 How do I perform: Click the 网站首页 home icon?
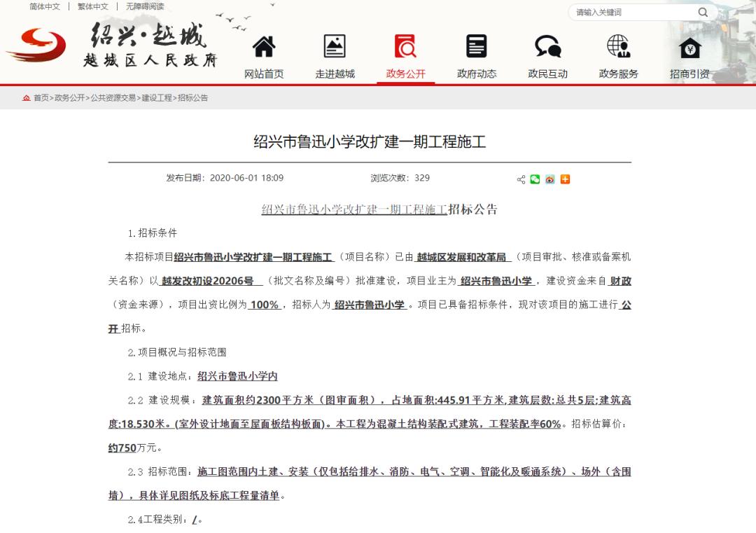(264, 46)
